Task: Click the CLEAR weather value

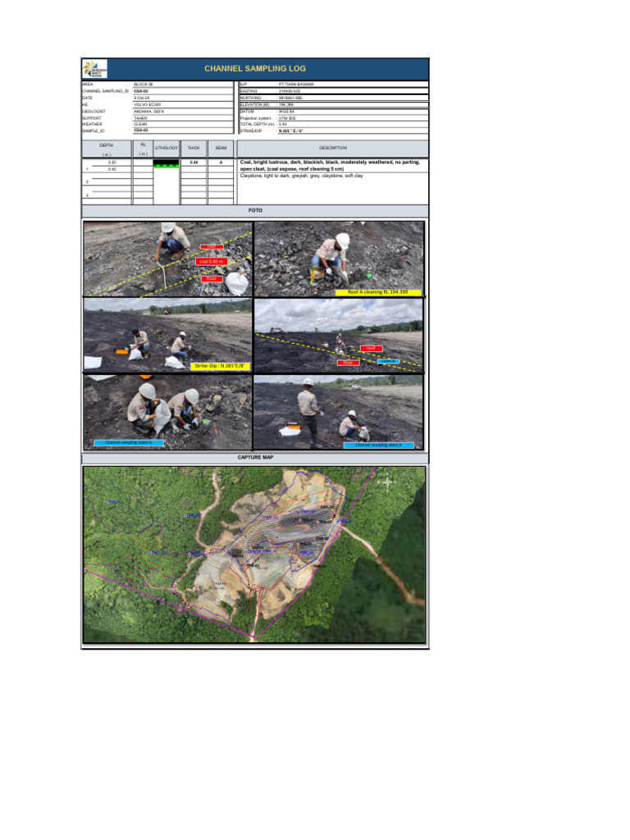Action: click(x=140, y=124)
